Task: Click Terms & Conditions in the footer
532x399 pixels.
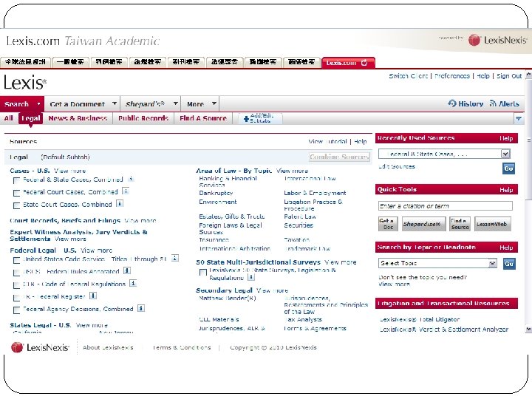Action: click(x=182, y=347)
